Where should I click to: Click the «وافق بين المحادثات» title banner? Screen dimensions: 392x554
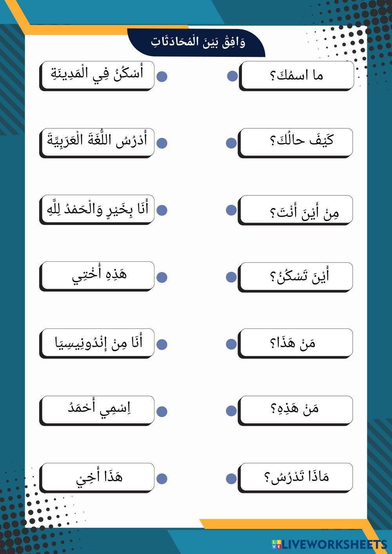pos(197,42)
